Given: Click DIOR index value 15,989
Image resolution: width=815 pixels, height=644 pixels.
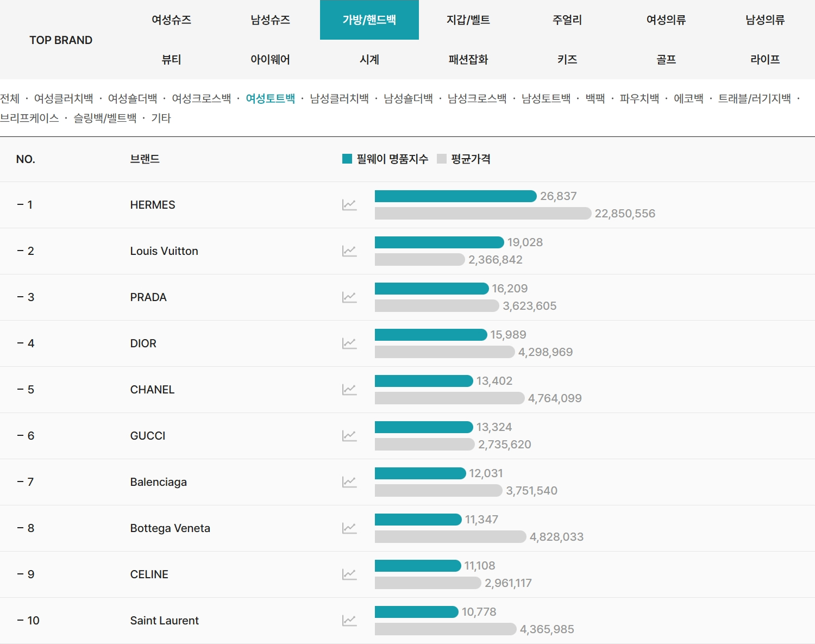Looking at the screenshot, I should pos(509,335).
